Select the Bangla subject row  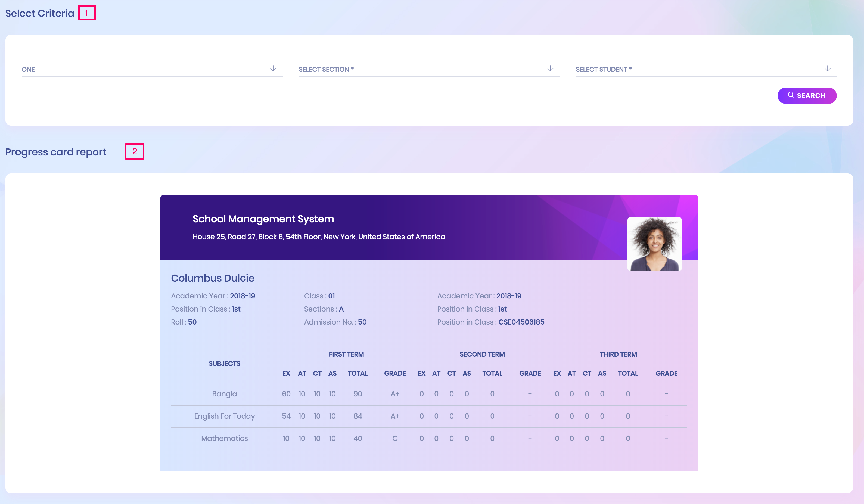(224, 394)
